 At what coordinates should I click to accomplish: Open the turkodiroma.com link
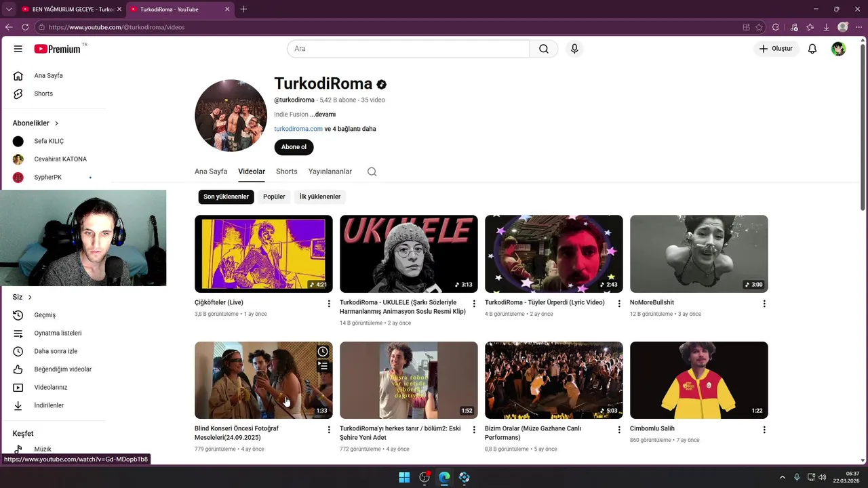point(298,129)
